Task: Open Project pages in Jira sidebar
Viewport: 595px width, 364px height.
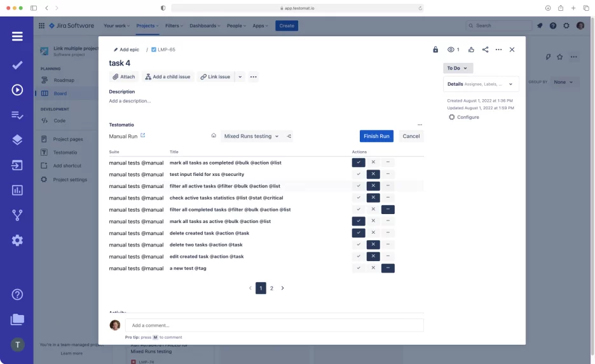Action: [68, 139]
